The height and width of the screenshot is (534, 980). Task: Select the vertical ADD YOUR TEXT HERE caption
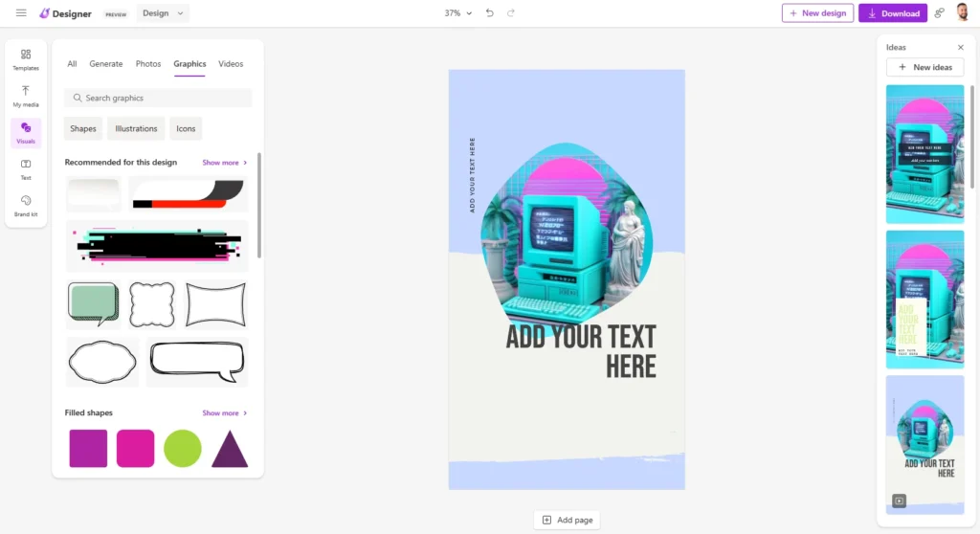472,175
